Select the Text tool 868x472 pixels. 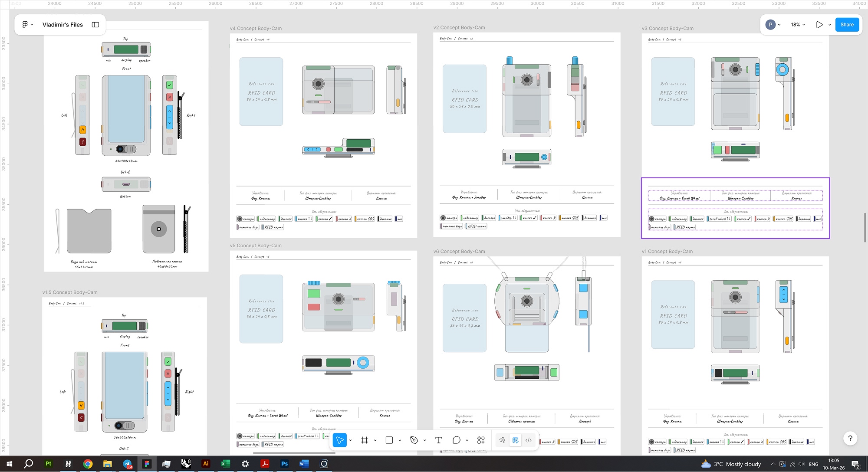pos(439,440)
